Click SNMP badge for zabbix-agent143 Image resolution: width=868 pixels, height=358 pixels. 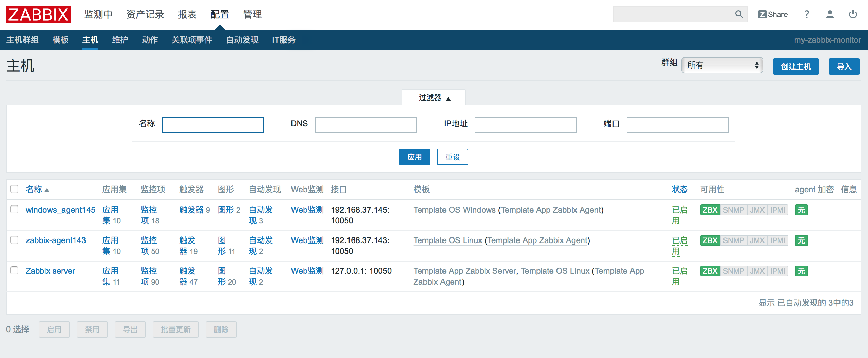coord(733,240)
